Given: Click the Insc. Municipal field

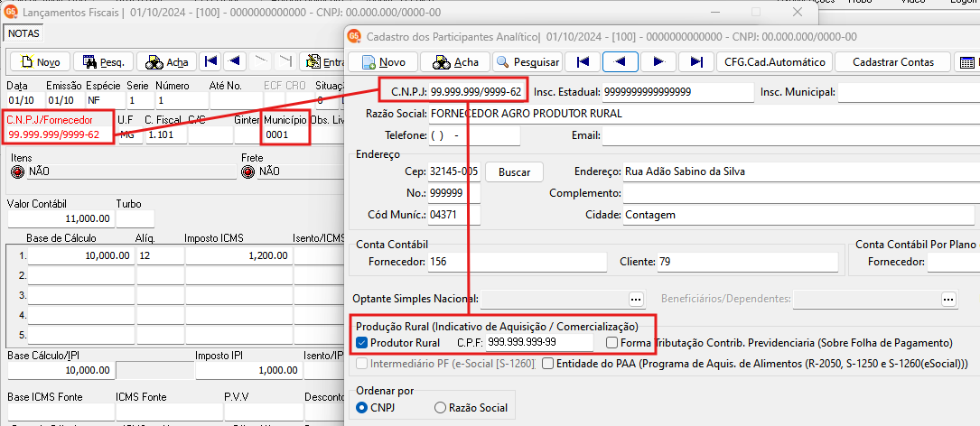Looking at the screenshot, I should pos(908,92).
